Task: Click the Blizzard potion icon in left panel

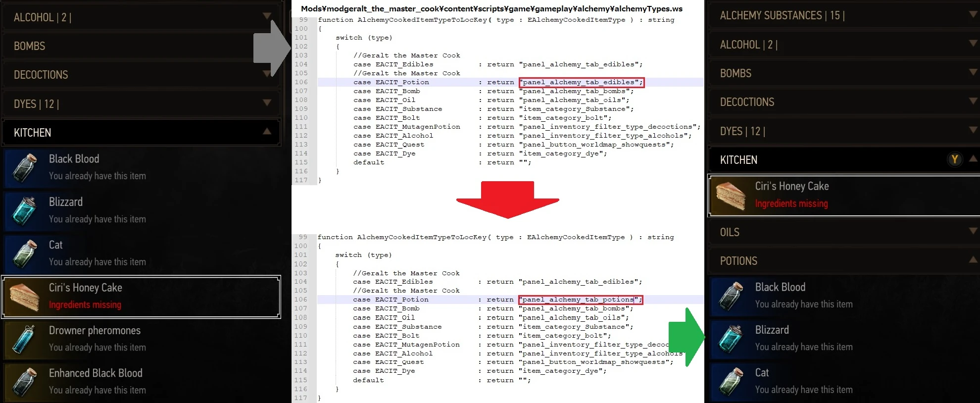Action: [25, 211]
